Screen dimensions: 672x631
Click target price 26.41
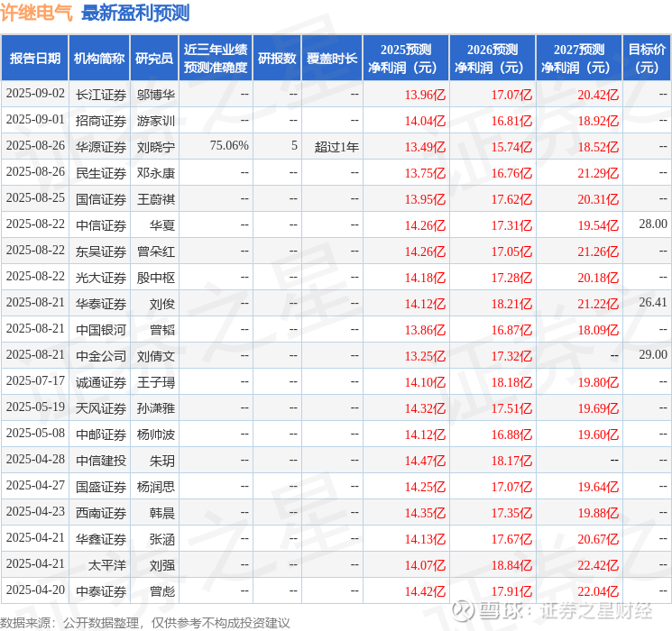point(653,303)
